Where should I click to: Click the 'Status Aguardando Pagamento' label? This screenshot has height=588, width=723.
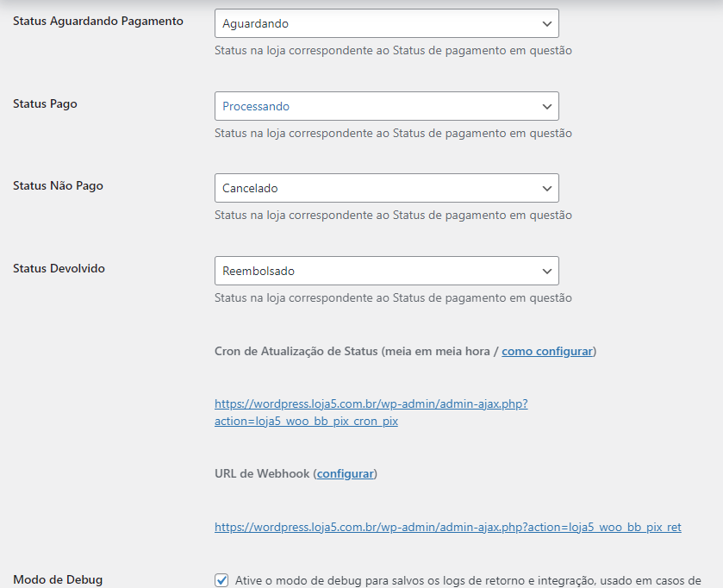pyautogui.click(x=97, y=22)
